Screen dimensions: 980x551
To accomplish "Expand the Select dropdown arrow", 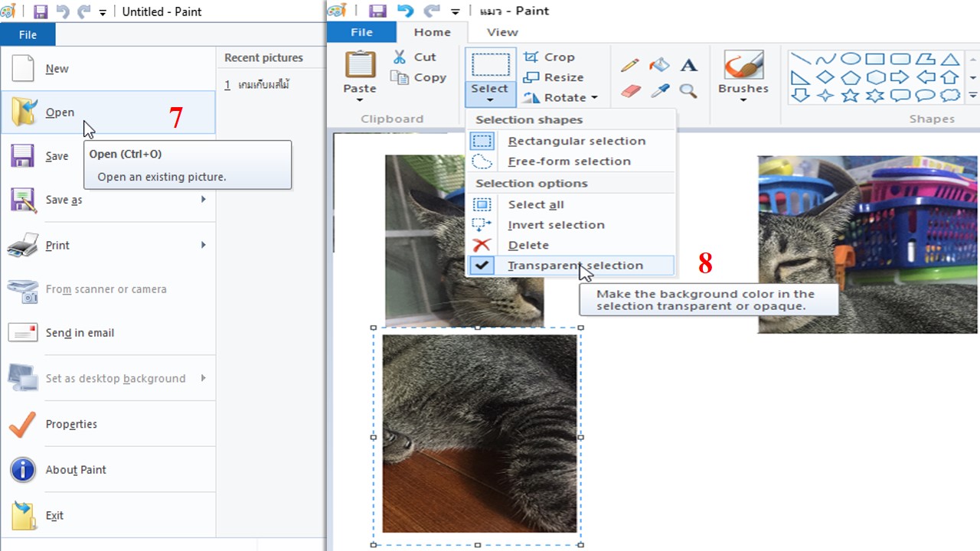I will [x=490, y=100].
